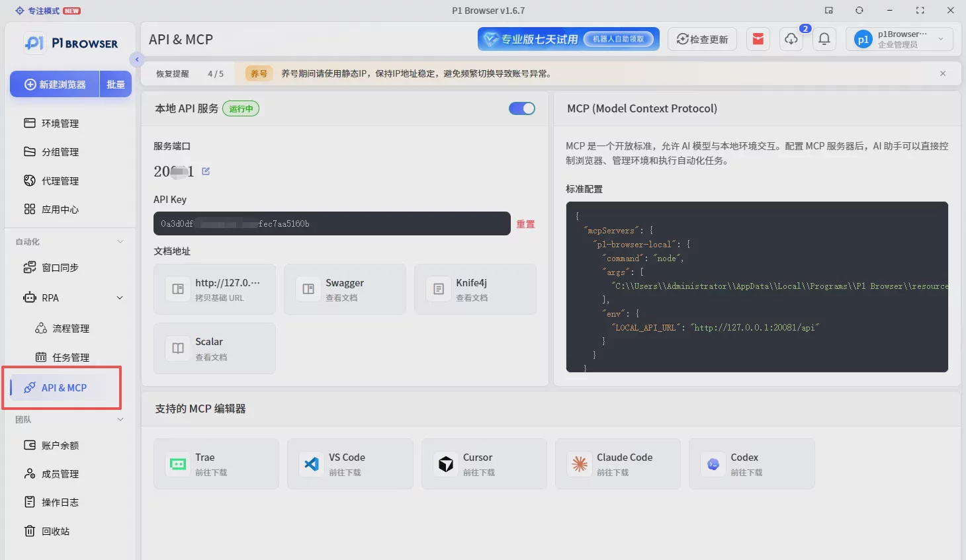Click the red 重置 API key link
The image size is (966, 560).
click(x=525, y=224)
